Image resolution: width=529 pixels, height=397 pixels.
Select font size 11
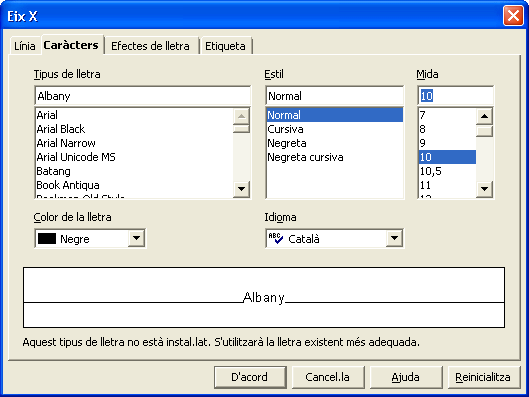[447, 185]
